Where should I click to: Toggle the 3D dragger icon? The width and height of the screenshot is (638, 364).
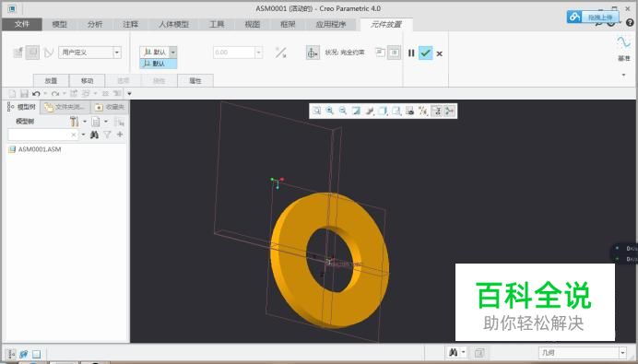point(312,53)
